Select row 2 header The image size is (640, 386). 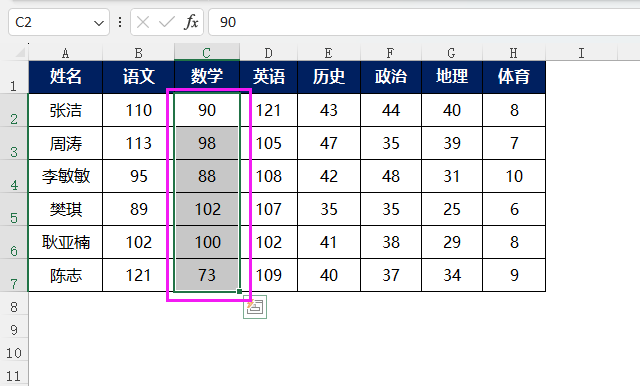pos(14,110)
